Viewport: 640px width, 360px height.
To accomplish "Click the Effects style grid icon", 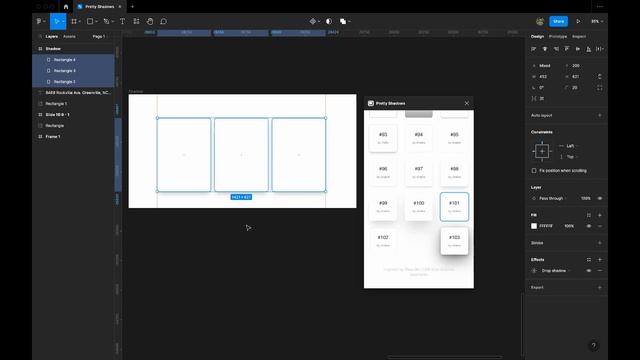I will click(589, 260).
